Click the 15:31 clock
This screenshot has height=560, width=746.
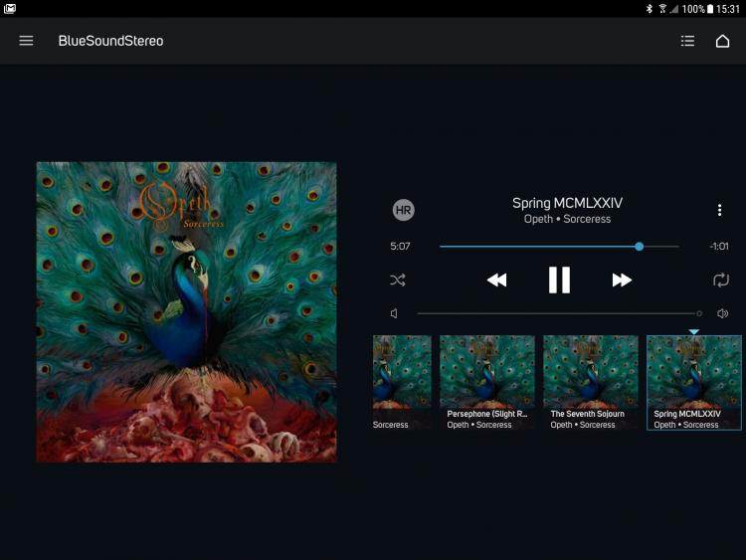(728, 9)
